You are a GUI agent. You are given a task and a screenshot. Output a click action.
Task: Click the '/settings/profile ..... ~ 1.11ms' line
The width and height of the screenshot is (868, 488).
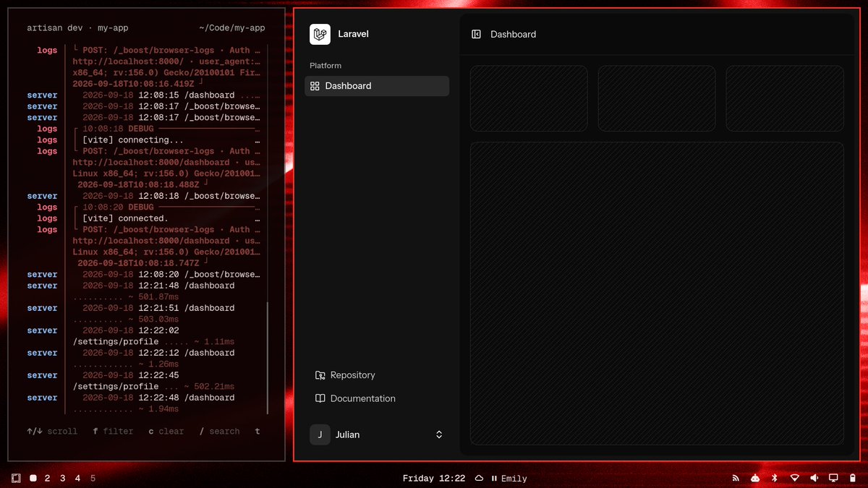pyautogui.click(x=153, y=342)
